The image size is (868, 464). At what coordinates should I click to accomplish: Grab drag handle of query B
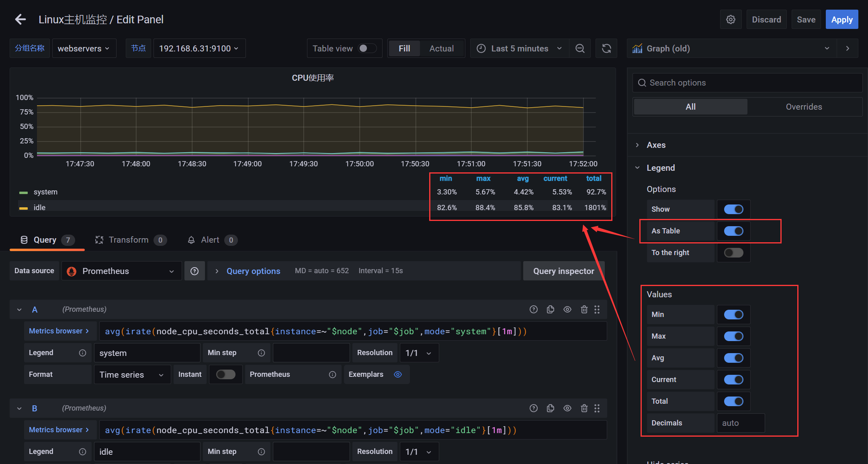pyautogui.click(x=597, y=408)
